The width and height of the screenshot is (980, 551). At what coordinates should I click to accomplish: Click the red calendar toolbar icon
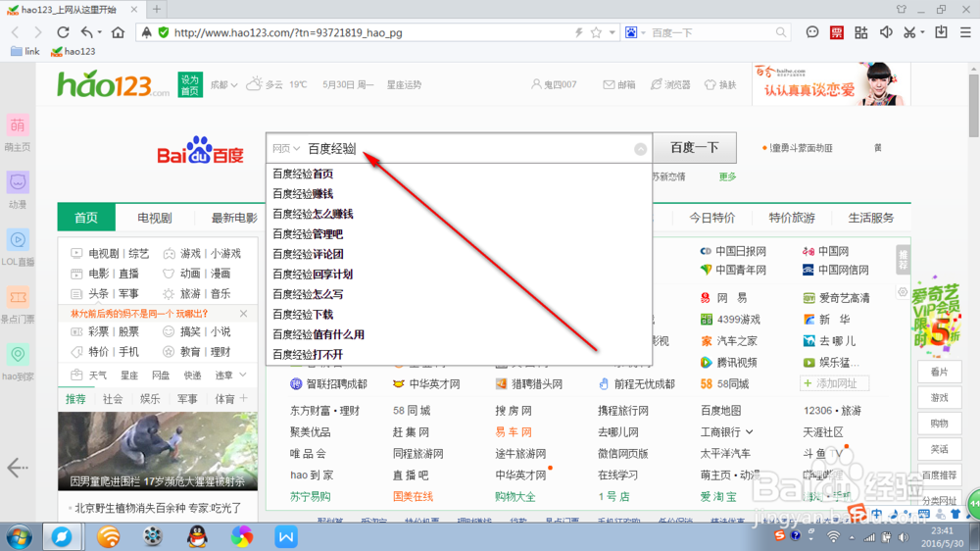(837, 32)
